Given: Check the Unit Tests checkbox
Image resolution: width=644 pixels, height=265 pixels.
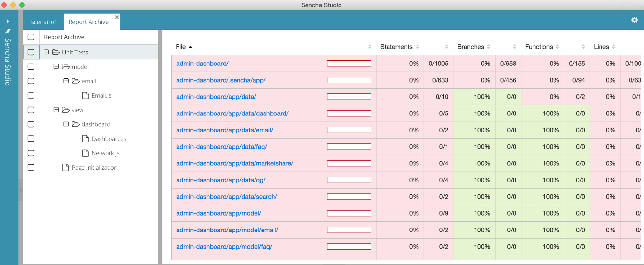Looking at the screenshot, I should coord(31,52).
